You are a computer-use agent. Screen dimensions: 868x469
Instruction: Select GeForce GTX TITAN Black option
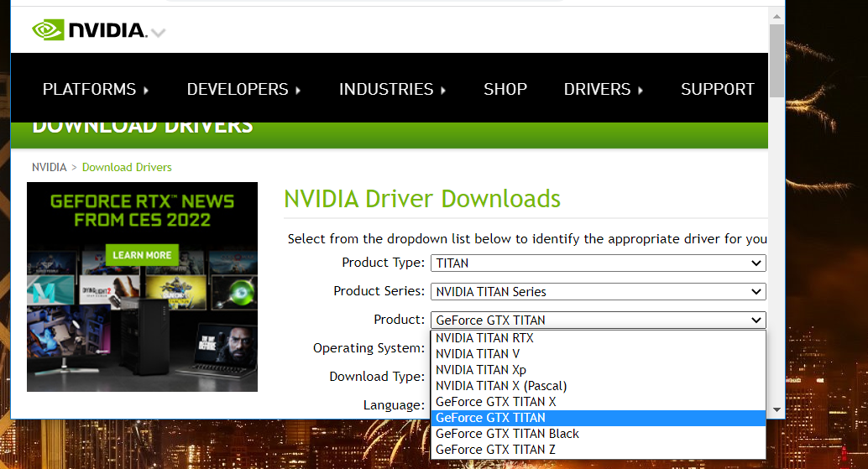pos(599,434)
